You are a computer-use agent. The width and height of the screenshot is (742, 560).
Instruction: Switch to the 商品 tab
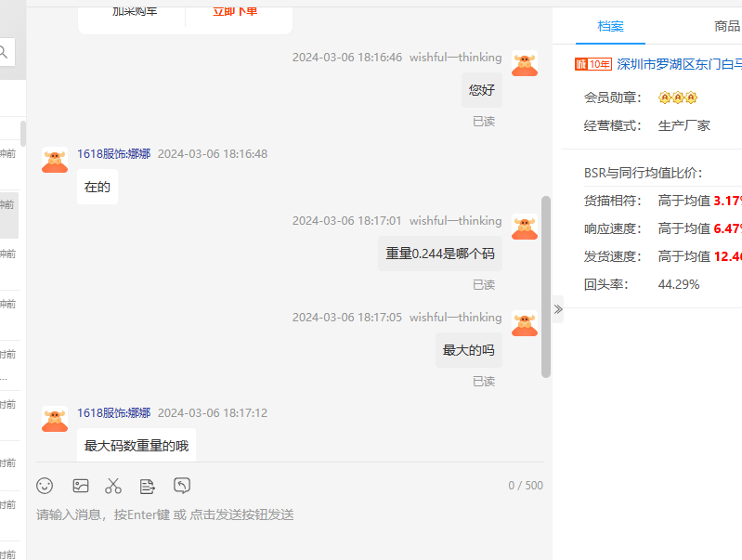pyautogui.click(x=727, y=27)
